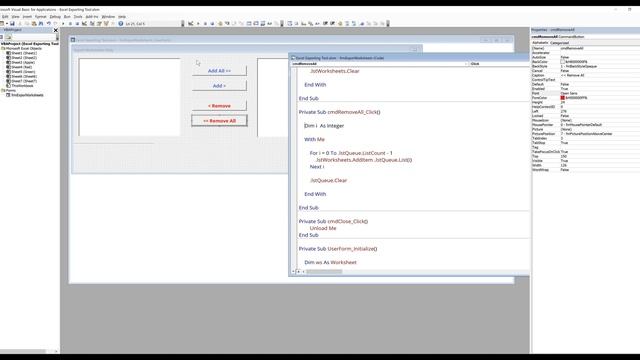The image size is (640, 360).
Task: Click the Undo icon in the toolbar
Action: click(49, 24)
